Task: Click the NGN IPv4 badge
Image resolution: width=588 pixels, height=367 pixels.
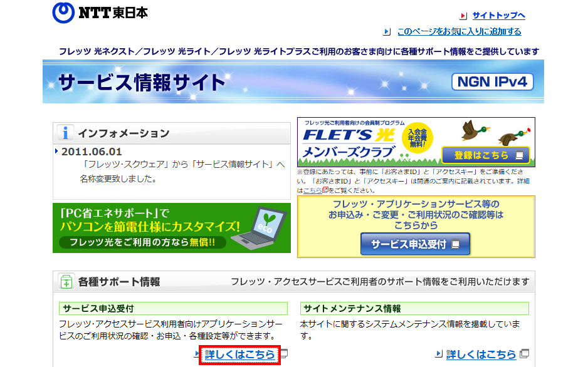Action: [x=492, y=82]
